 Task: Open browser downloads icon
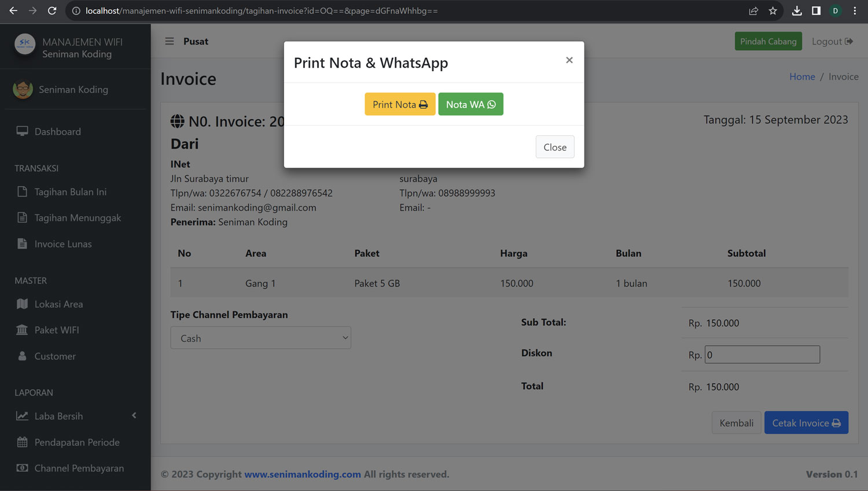point(797,10)
